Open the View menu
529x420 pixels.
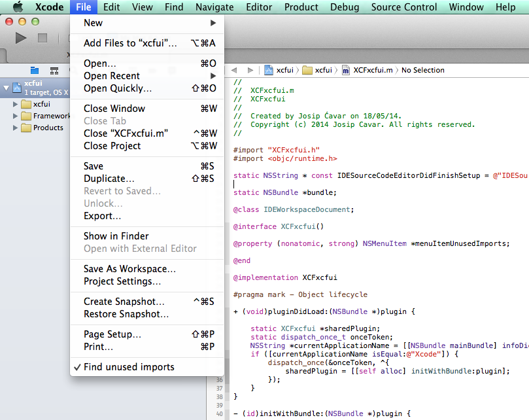click(x=142, y=7)
